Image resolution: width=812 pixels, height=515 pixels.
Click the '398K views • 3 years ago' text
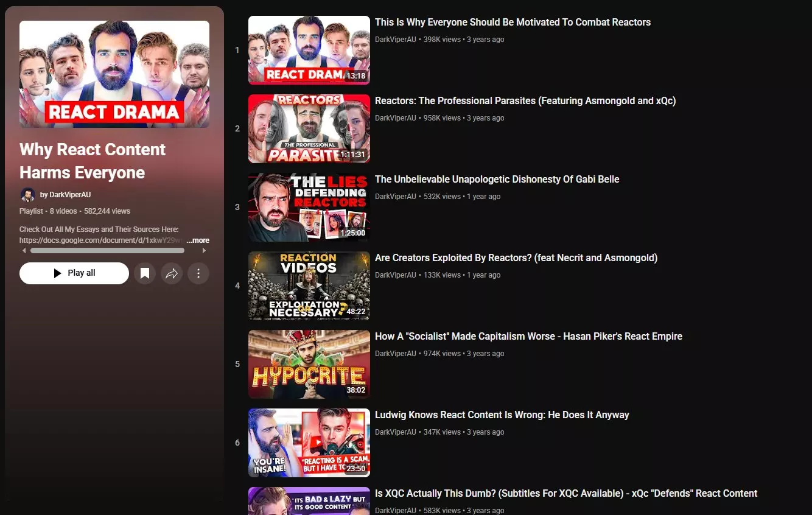coord(464,40)
